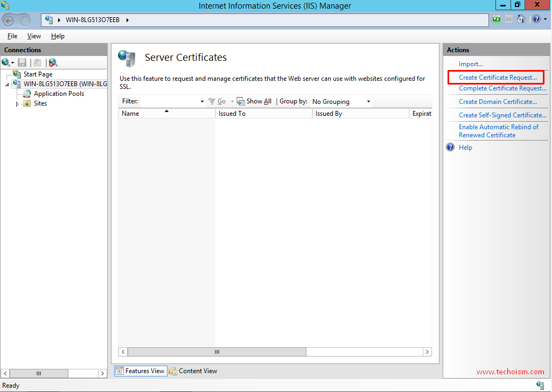Click the Back navigation arrow button
Viewport: 552px width, 392px height.
pos(9,21)
